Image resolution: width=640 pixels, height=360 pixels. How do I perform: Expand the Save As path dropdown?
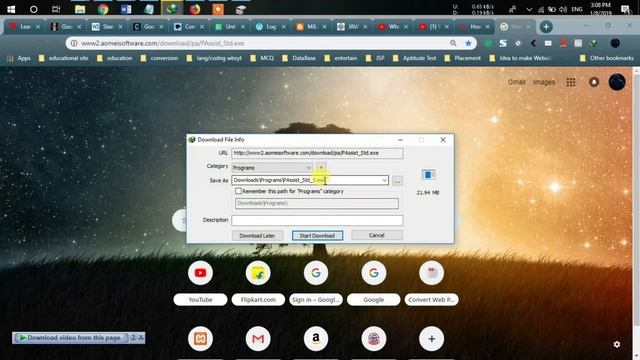384,180
